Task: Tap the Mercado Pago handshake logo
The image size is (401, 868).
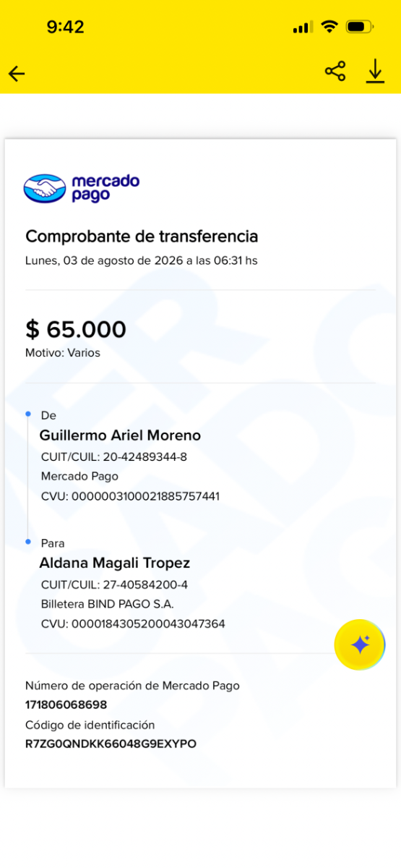Action: [45, 188]
